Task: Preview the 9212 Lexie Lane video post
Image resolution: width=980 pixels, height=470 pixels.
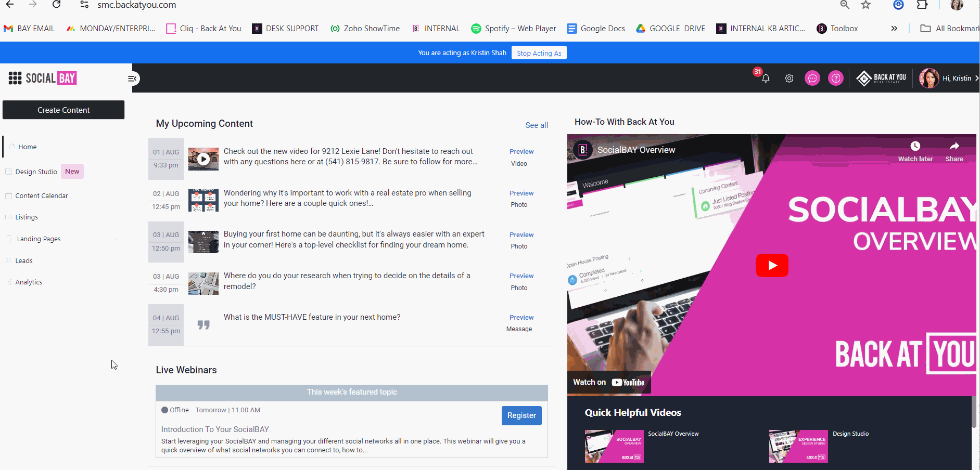Action: coord(521,152)
